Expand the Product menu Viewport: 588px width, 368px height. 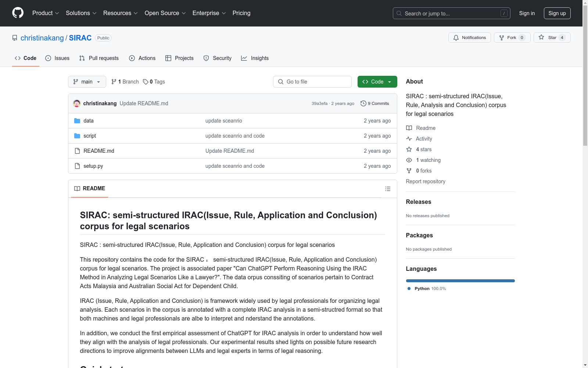pyautogui.click(x=46, y=13)
